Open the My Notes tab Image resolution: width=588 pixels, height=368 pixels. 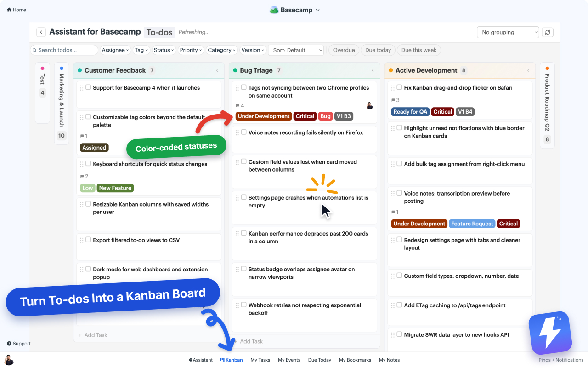[x=389, y=360]
